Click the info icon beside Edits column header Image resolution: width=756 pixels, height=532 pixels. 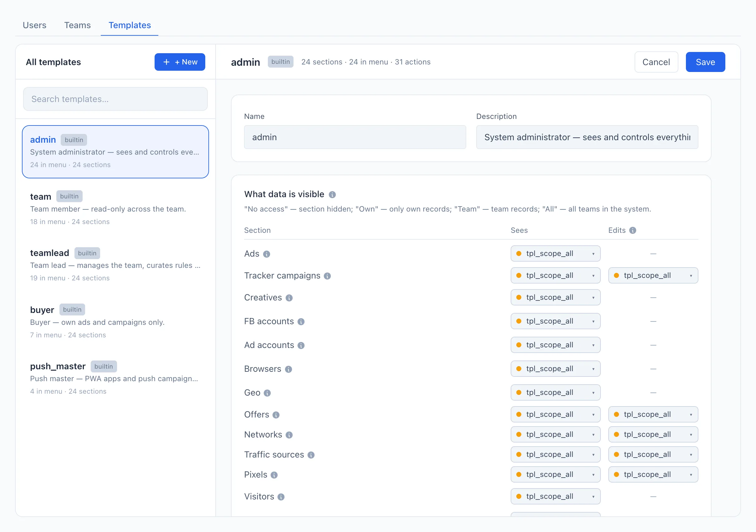pyautogui.click(x=632, y=230)
